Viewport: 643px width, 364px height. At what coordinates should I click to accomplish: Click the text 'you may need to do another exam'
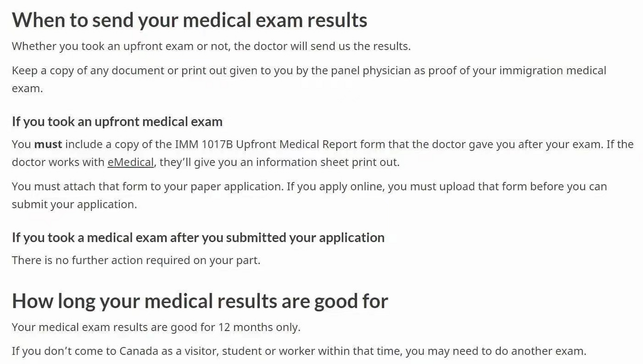point(494,351)
